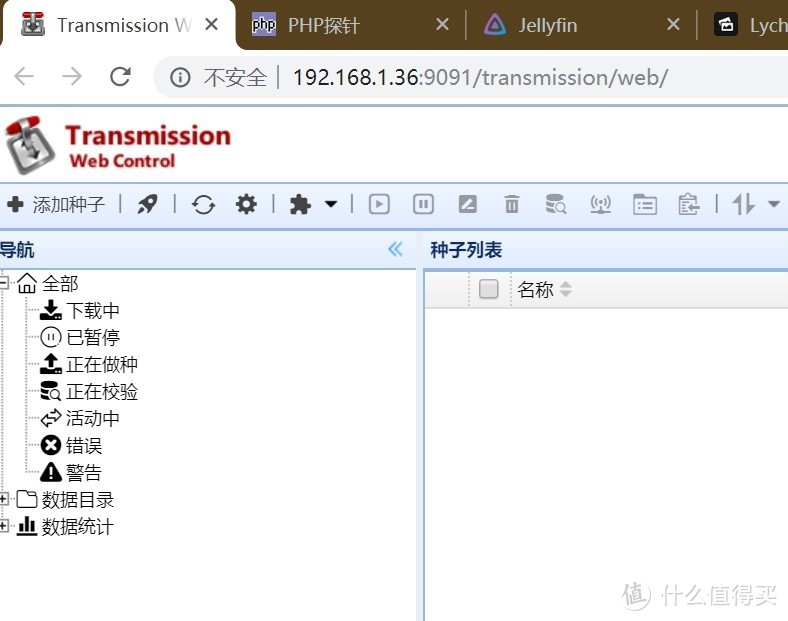788x621 pixels.
Task: Click the rename/edit torrent icon
Action: point(467,204)
